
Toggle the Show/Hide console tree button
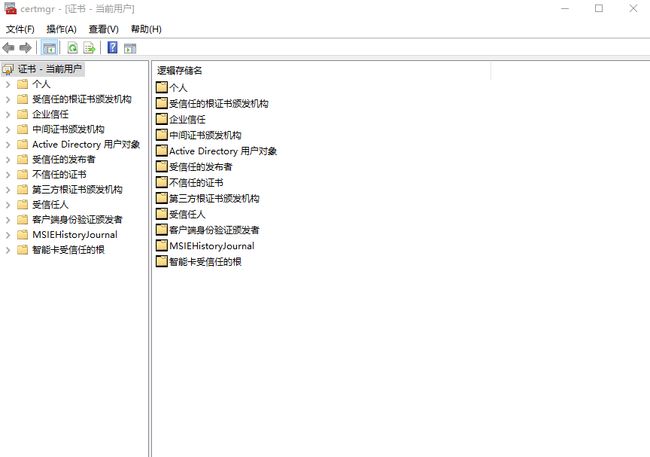50,48
